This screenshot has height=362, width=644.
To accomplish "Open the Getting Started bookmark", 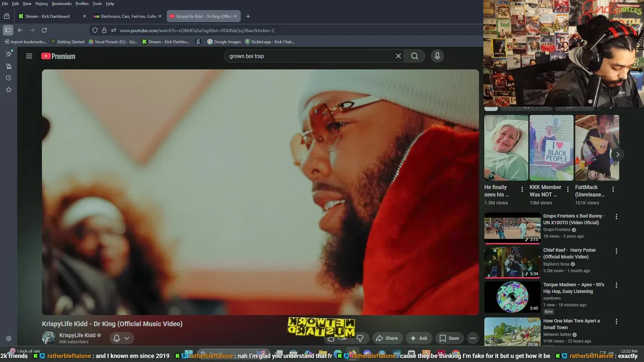I will [67, 42].
